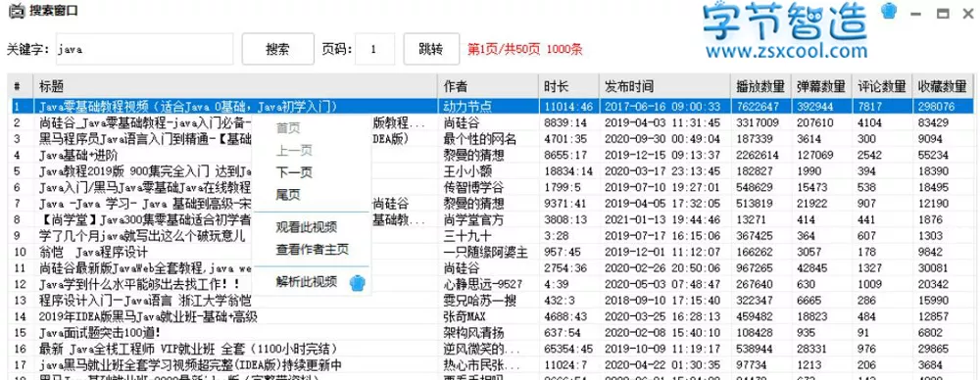Select row 14 2019年IDEA版黑马Java就业班
Image resolution: width=980 pixels, height=380 pixels.
tap(491, 317)
